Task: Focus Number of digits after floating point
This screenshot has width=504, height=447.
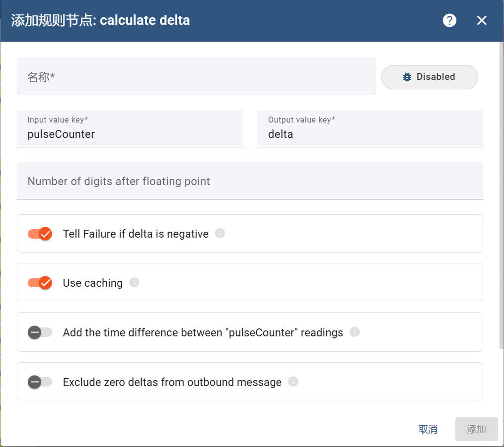Action: 249,181
